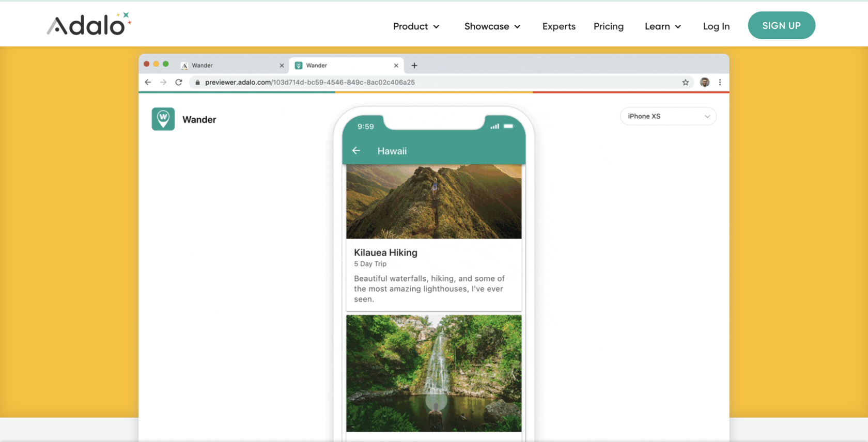Click the SIGN UP button
Viewport: 868px width, 442px height.
tap(781, 25)
